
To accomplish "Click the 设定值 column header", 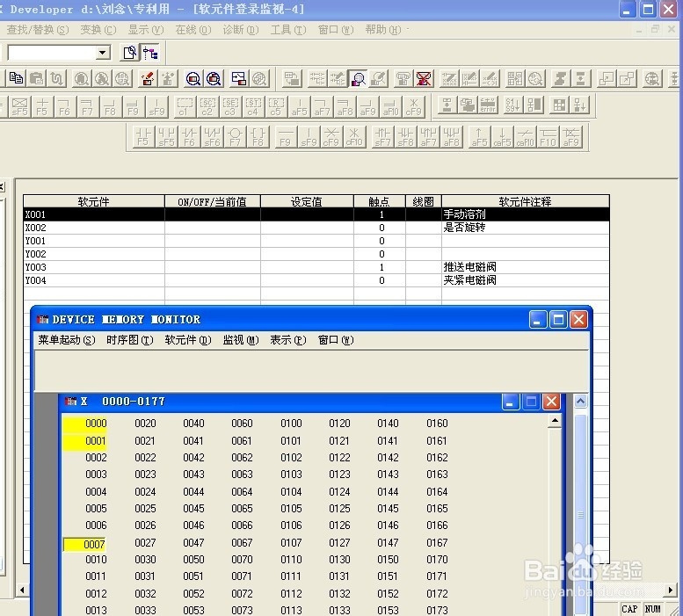I will point(307,201).
